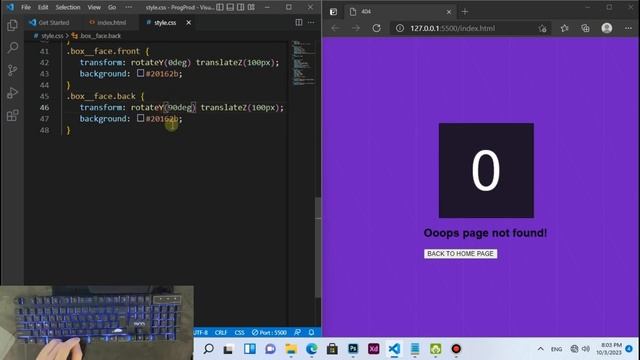Open the Edit menu
640x360 pixels.
click(43, 7)
